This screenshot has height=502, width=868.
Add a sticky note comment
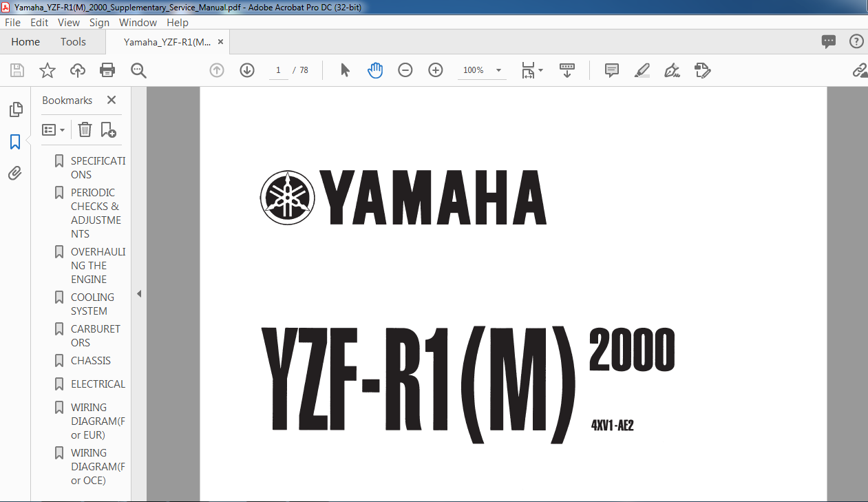click(612, 70)
